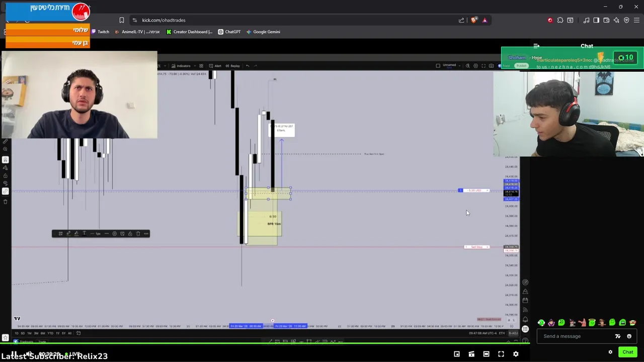Viewport: 644px width, 362px height.
Task: Toggle the ETH extended hours setting
Action: point(502,333)
